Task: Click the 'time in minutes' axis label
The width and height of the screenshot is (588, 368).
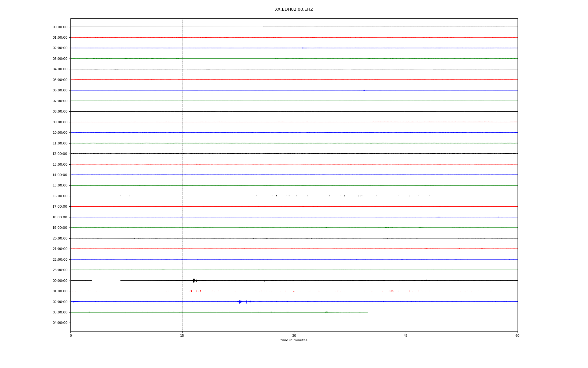Action: click(x=294, y=340)
